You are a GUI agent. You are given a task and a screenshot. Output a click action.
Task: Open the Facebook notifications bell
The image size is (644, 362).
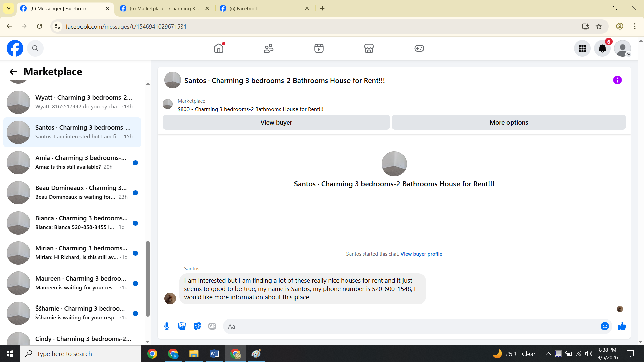tap(602, 49)
